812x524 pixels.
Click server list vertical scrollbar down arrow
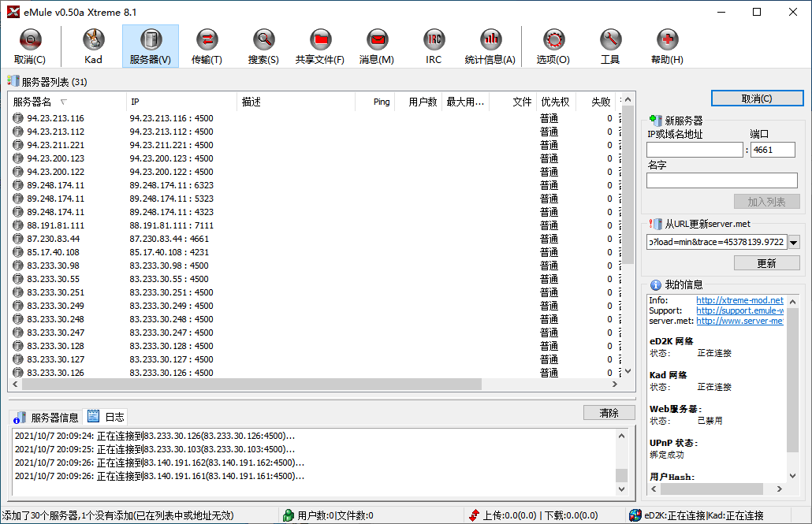[x=628, y=371]
